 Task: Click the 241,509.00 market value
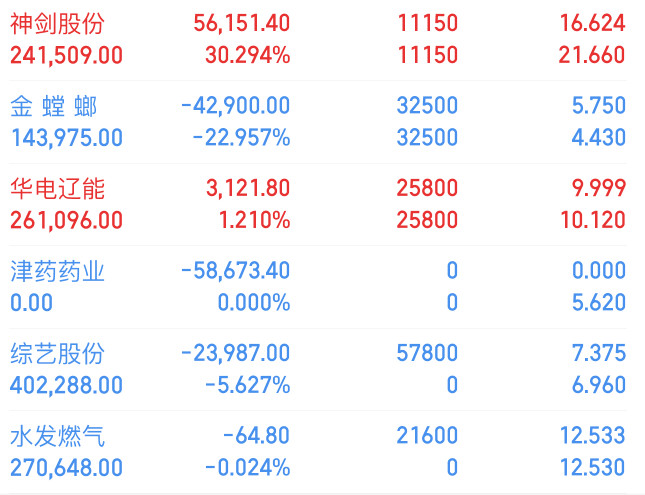point(67,56)
